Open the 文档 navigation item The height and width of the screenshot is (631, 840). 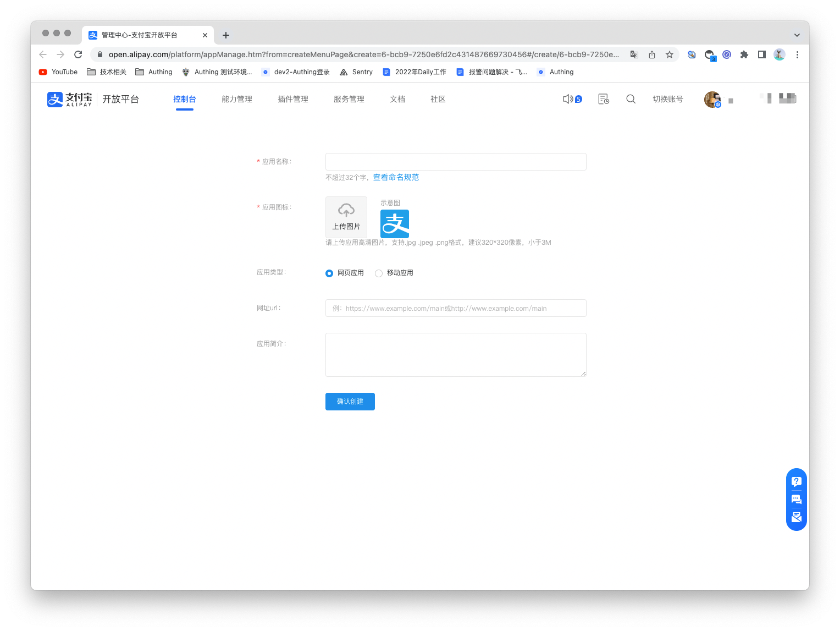(397, 99)
